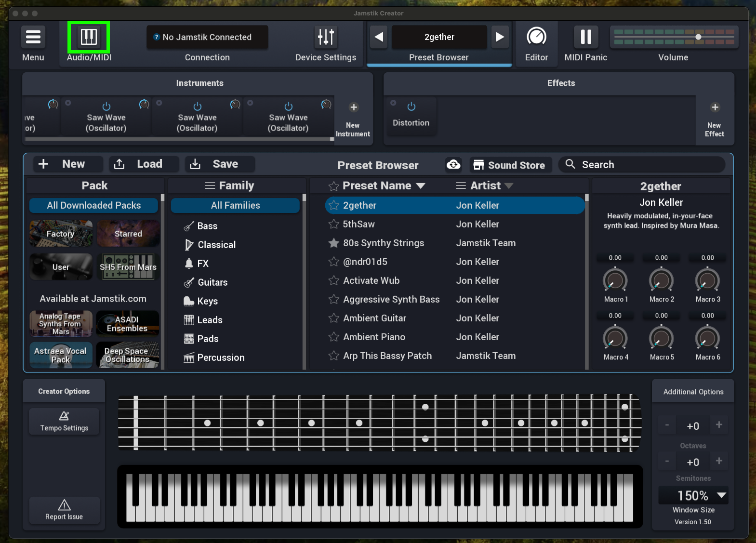Click the Artist column list icon
Image resolution: width=756 pixels, height=543 pixels.
click(x=461, y=185)
